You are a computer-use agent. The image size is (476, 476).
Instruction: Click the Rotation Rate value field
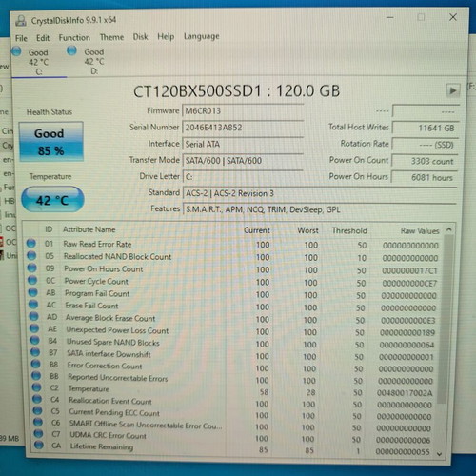[426, 145]
